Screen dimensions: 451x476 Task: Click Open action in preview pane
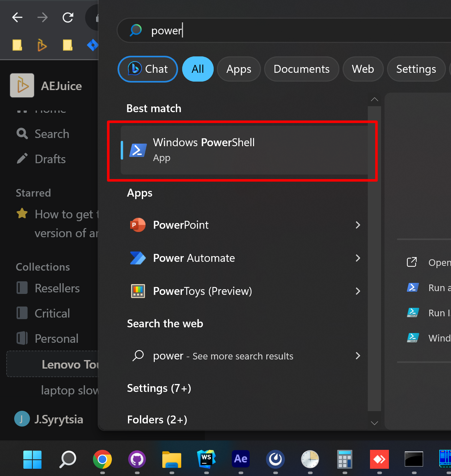pyautogui.click(x=429, y=262)
